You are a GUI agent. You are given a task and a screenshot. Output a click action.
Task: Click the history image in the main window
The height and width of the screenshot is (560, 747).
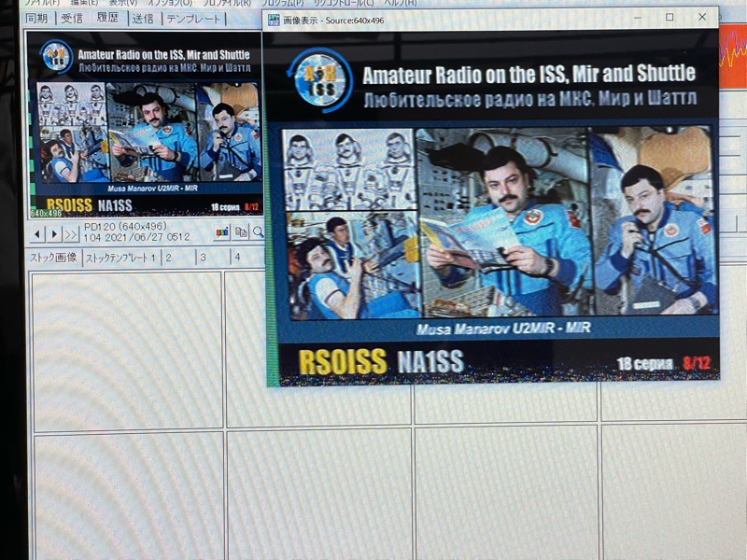(x=146, y=125)
